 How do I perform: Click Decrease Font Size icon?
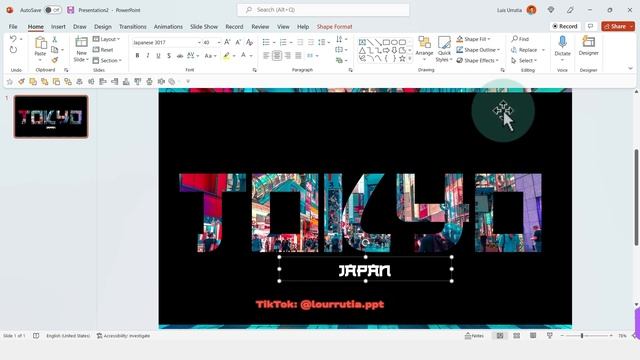[x=238, y=42]
